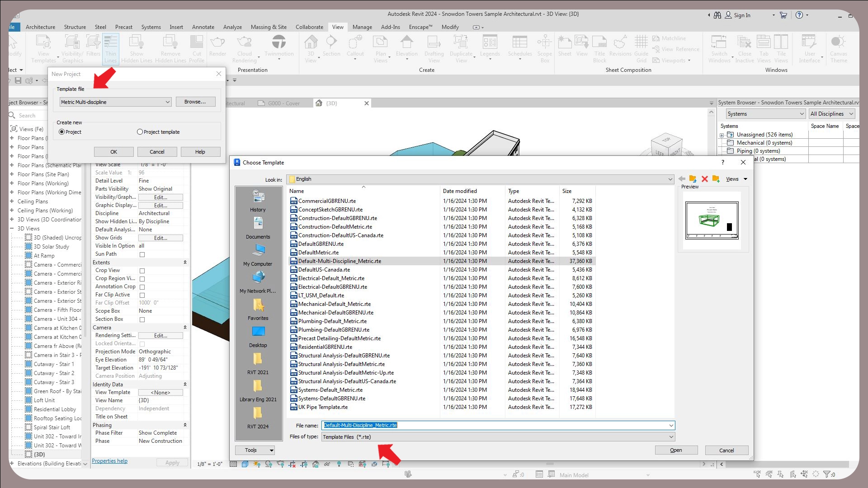
Task: Select the Project template radio button
Action: (x=140, y=132)
